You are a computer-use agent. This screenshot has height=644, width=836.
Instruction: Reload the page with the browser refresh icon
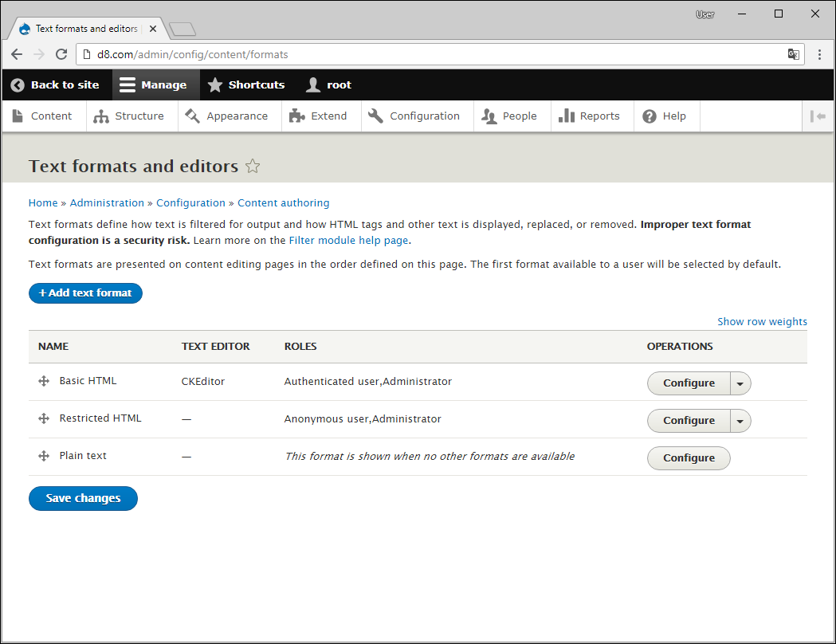(x=61, y=55)
